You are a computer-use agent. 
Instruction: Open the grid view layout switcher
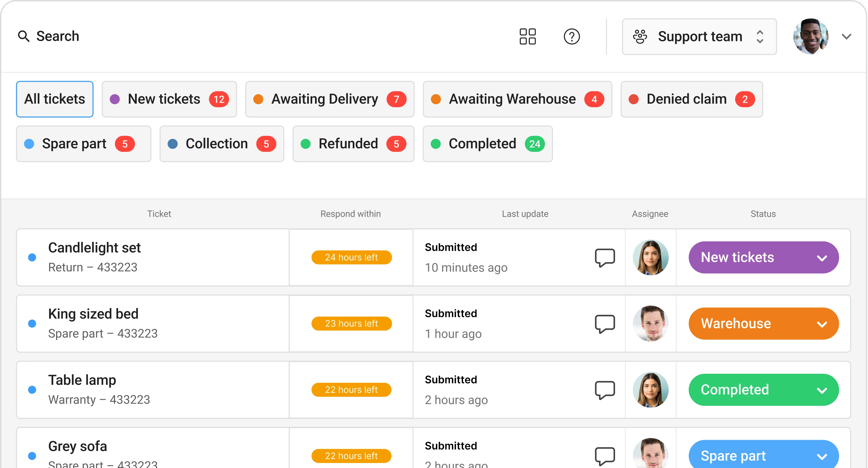click(x=527, y=36)
